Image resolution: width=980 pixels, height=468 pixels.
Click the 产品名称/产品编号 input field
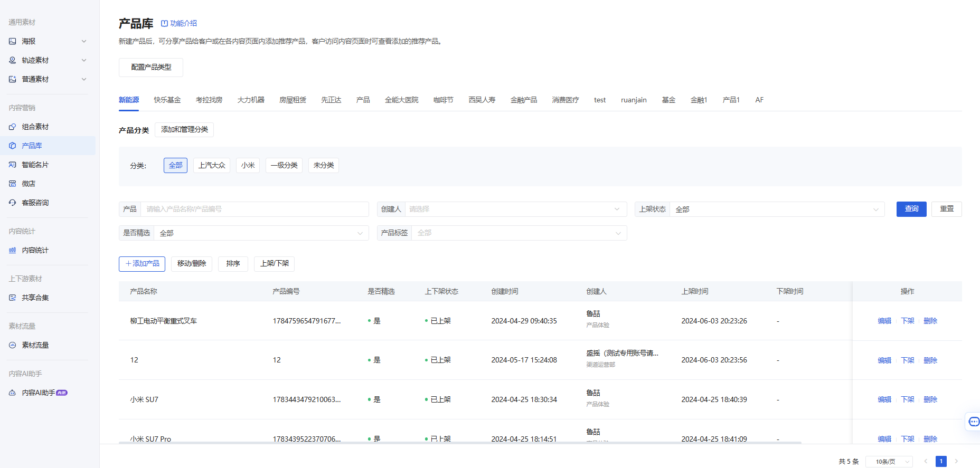click(x=255, y=209)
